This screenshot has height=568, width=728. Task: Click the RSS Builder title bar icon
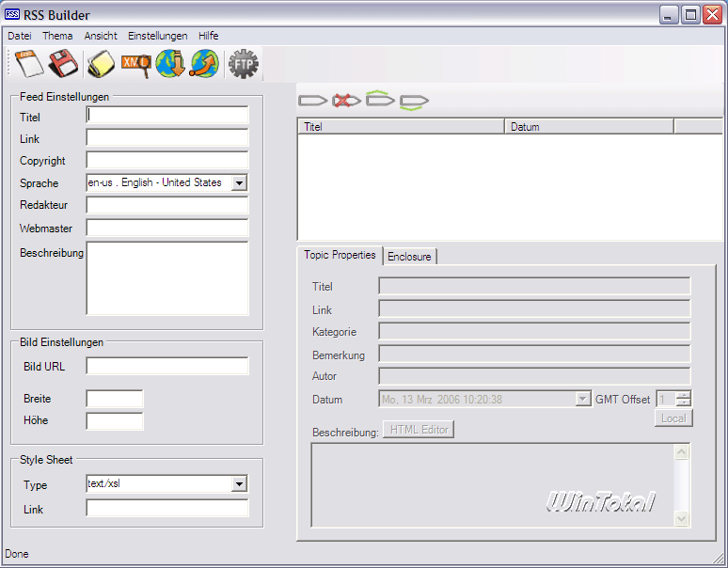click(x=12, y=14)
